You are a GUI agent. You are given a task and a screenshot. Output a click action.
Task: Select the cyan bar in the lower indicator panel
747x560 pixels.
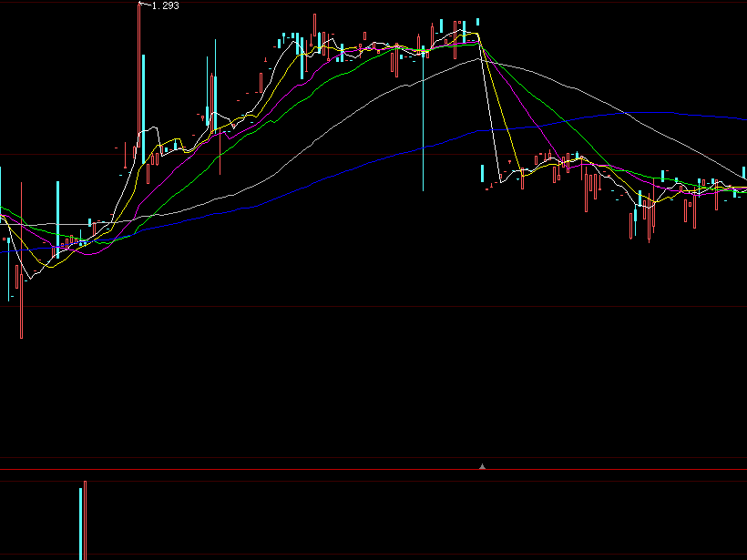pos(80,524)
